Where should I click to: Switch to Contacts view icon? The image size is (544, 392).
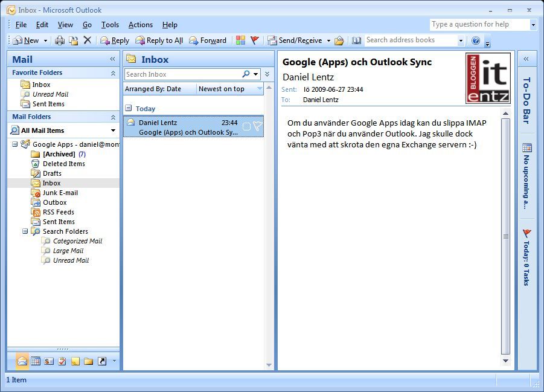click(x=49, y=361)
